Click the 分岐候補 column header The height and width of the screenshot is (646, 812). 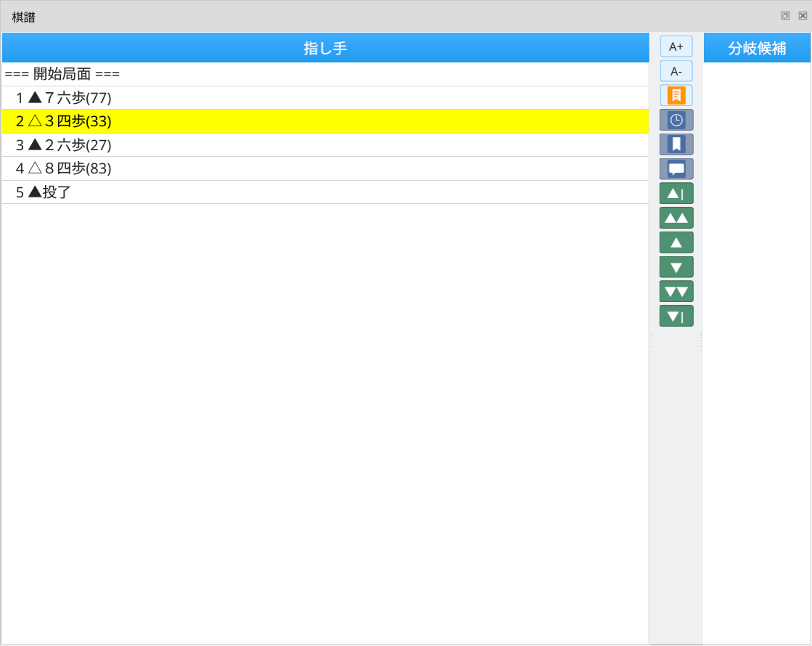(757, 48)
